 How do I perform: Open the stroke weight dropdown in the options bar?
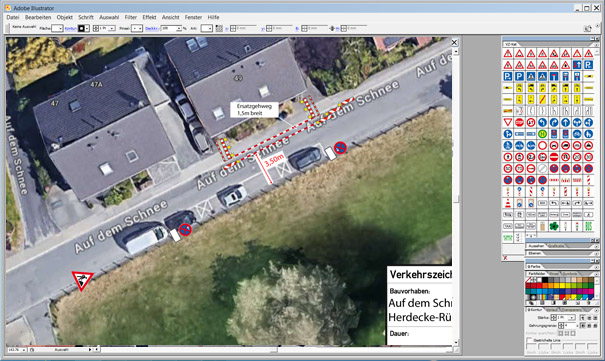112,29
